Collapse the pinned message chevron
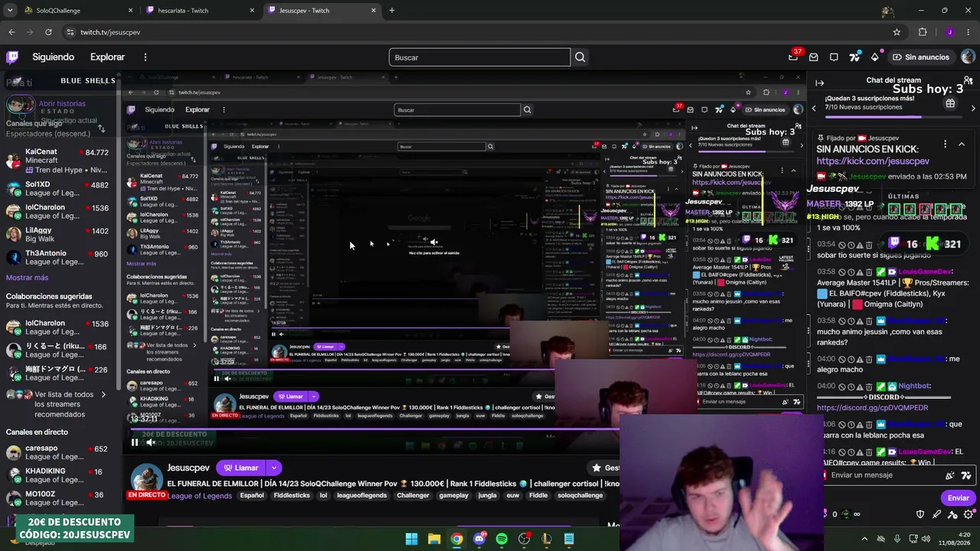 [962, 144]
